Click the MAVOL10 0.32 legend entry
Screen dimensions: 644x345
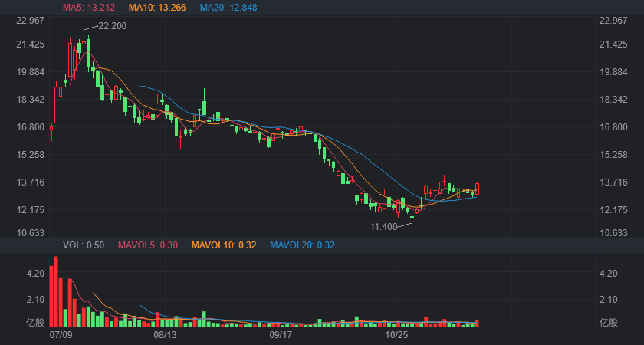point(224,245)
